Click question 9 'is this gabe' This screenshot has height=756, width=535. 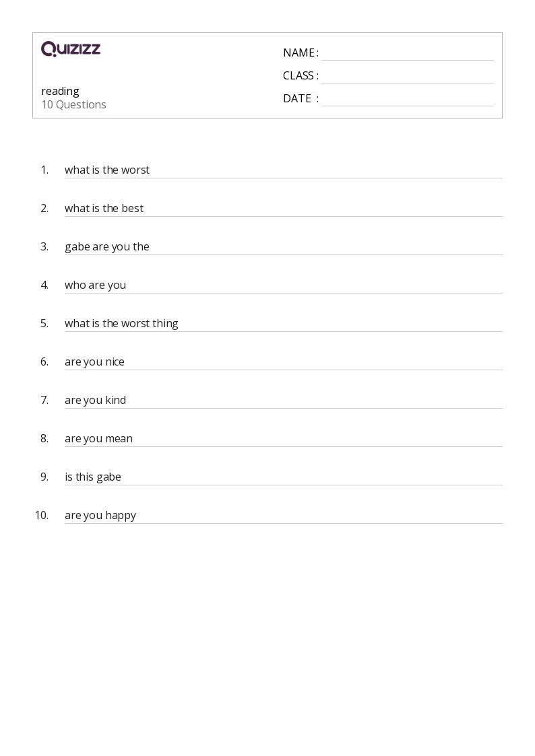coord(93,477)
